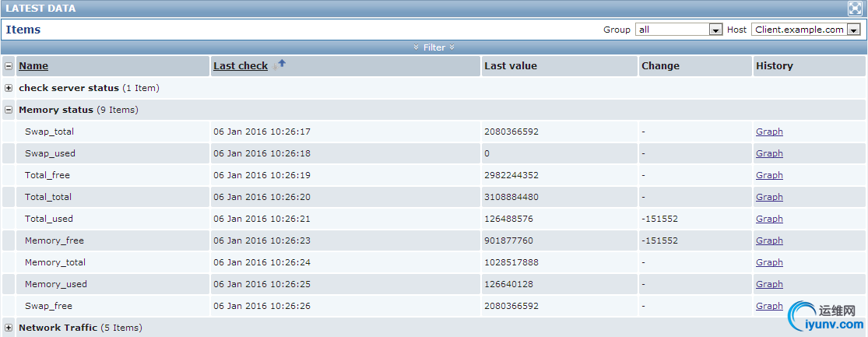Image resolution: width=868 pixels, height=337 pixels.
Task: Open Graph link for Memory_total
Action: point(769,262)
